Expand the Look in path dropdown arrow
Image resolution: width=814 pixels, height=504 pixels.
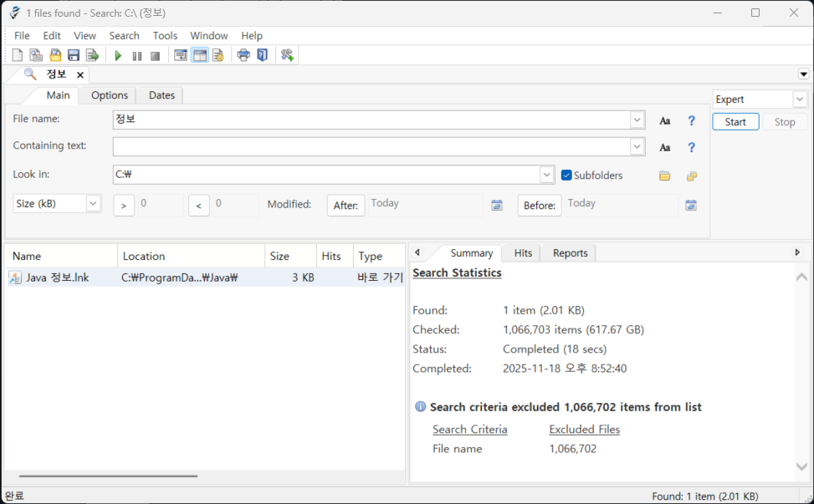(546, 176)
